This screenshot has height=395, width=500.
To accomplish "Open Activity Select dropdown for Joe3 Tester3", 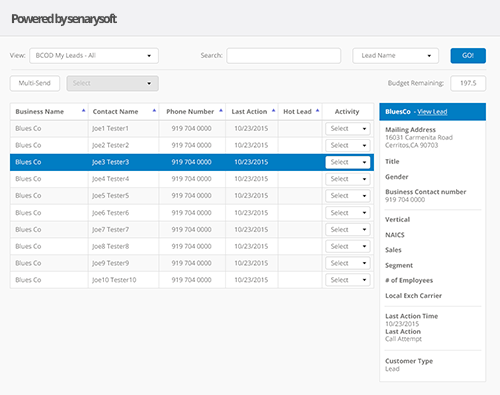I will click(348, 162).
